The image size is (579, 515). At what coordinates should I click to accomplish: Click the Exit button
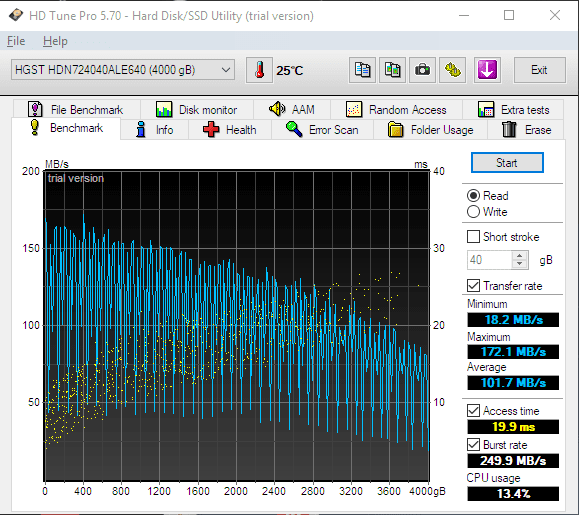539,70
